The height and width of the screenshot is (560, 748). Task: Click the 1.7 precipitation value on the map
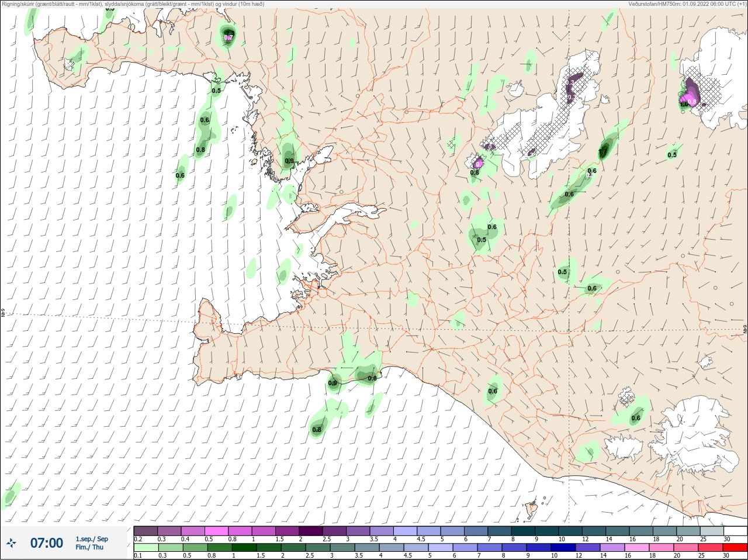603,153
